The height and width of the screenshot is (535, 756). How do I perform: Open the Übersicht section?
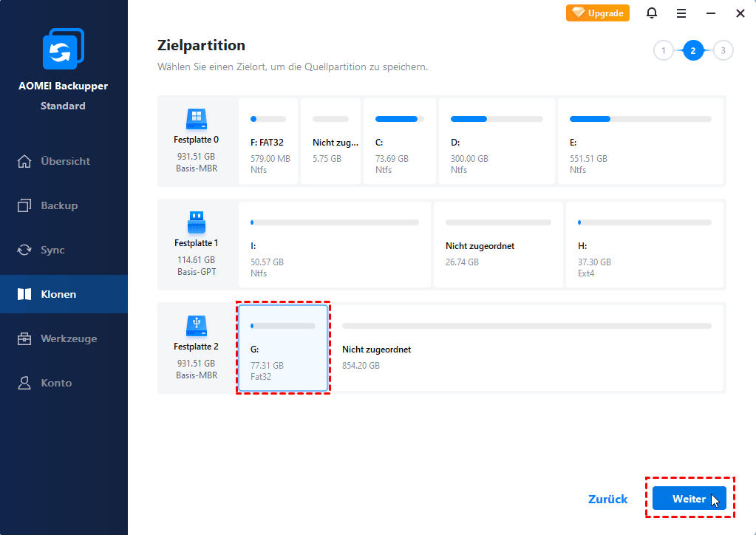click(x=64, y=162)
